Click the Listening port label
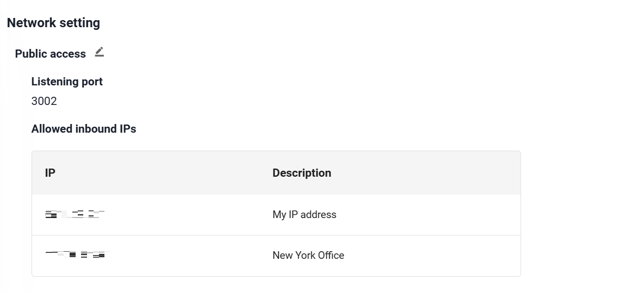Image resolution: width=644 pixels, height=292 pixels. (67, 82)
